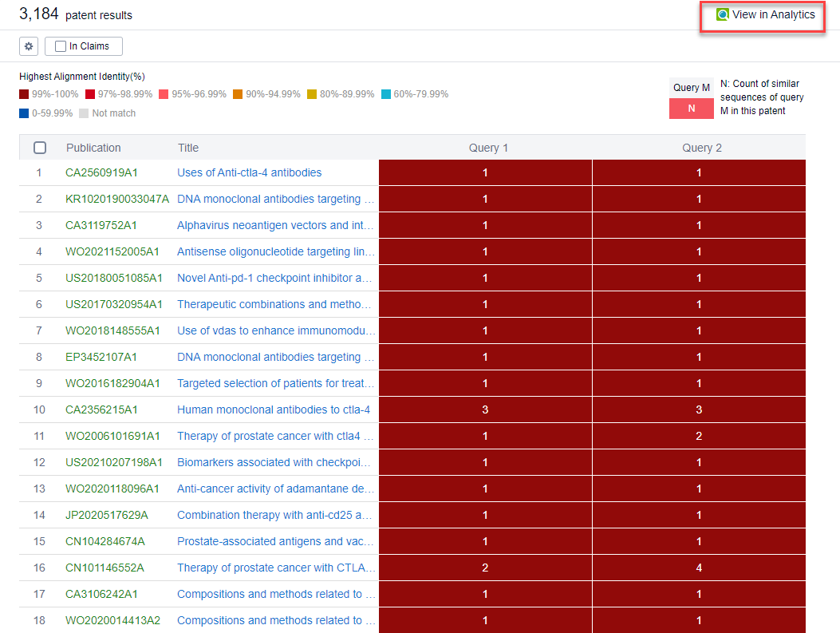Open Human monoclonal antibodies to ctla-4 title

[x=273, y=409]
